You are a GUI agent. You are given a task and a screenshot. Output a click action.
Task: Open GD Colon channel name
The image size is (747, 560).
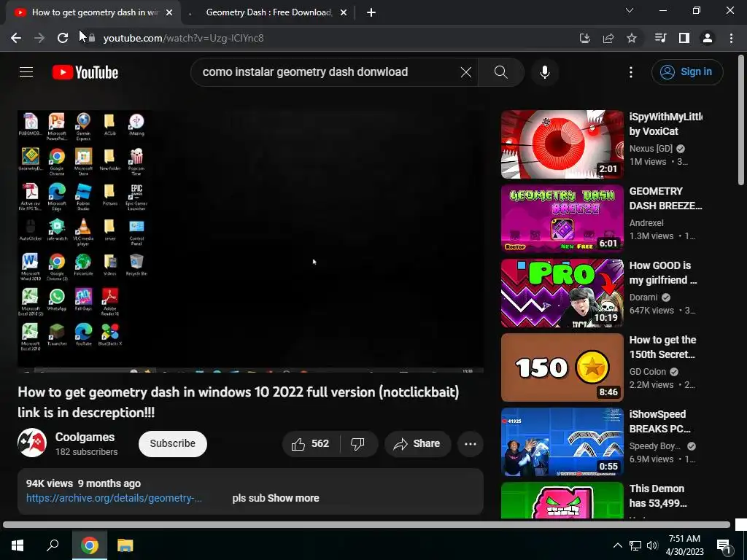coord(648,371)
